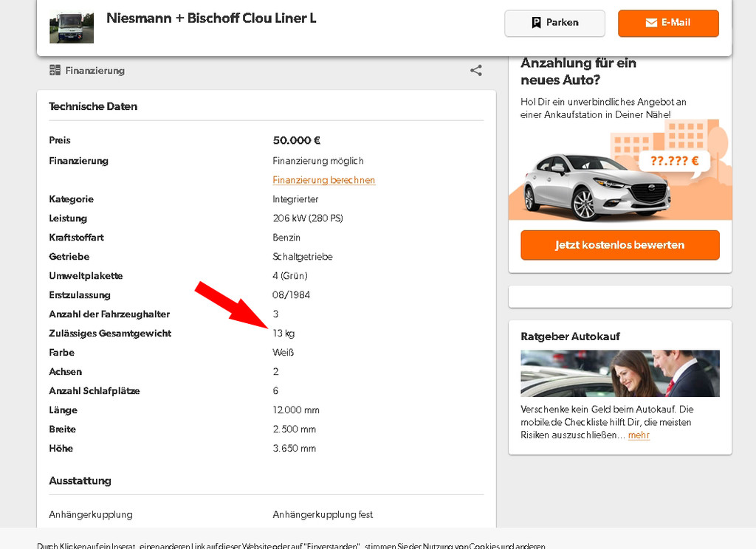Viewport: 756px width, 549px height.
Task: Click Anhängerkupplung fest value
Action: (323, 515)
